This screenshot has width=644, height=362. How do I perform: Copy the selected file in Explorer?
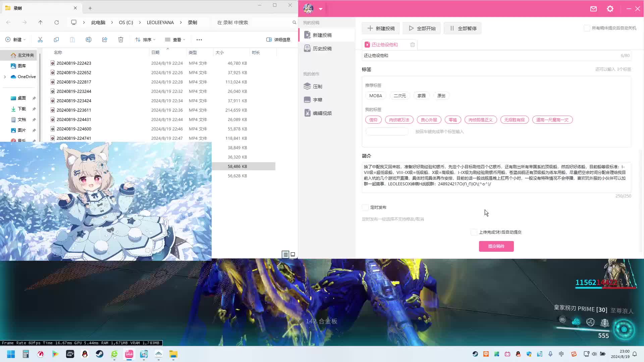point(56,40)
